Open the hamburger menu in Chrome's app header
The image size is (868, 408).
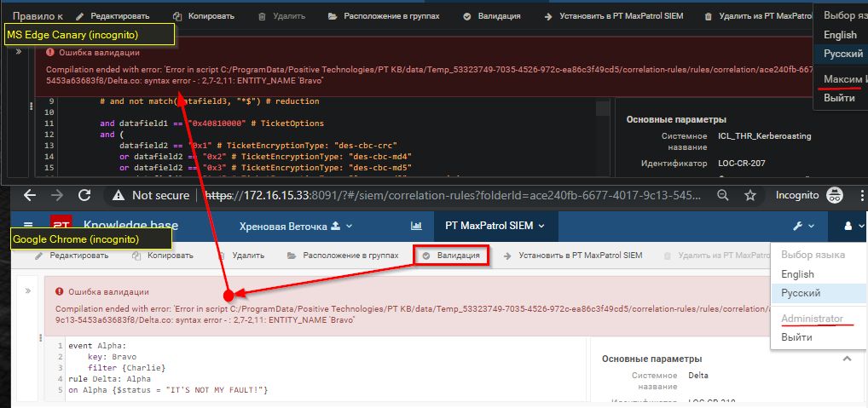(x=28, y=226)
